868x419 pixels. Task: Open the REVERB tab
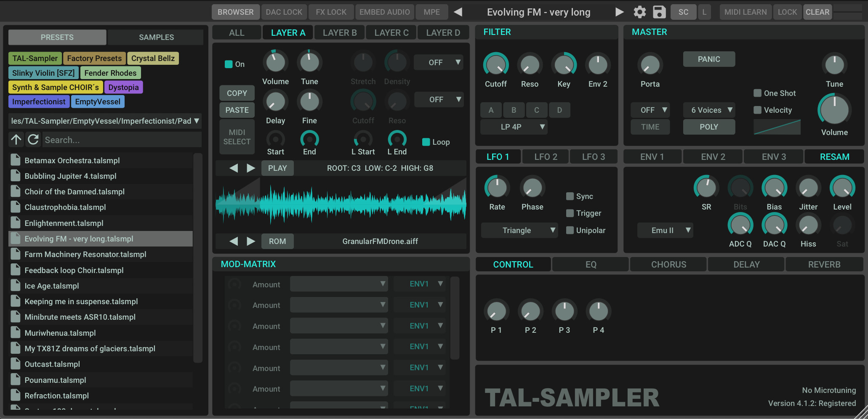point(824,264)
